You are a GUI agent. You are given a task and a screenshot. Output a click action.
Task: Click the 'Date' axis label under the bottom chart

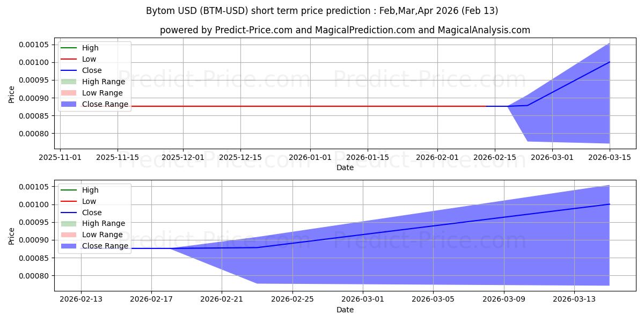345,310
